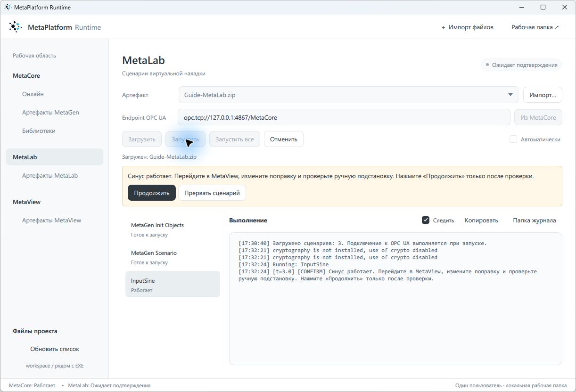Select the InputSine scenario
This screenshot has width=576, height=392.
(x=173, y=285)
